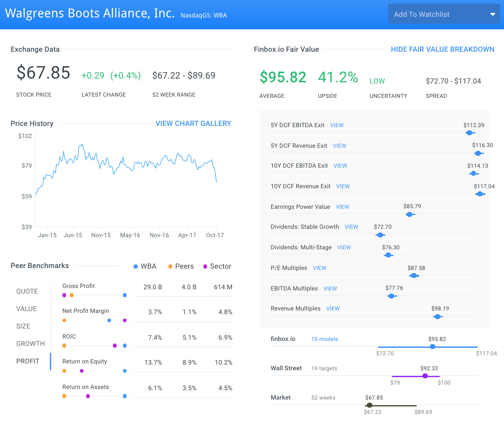The image size is (504, 422).
Task: Click the Return on Assets orange peers dot
Action: 64,396
